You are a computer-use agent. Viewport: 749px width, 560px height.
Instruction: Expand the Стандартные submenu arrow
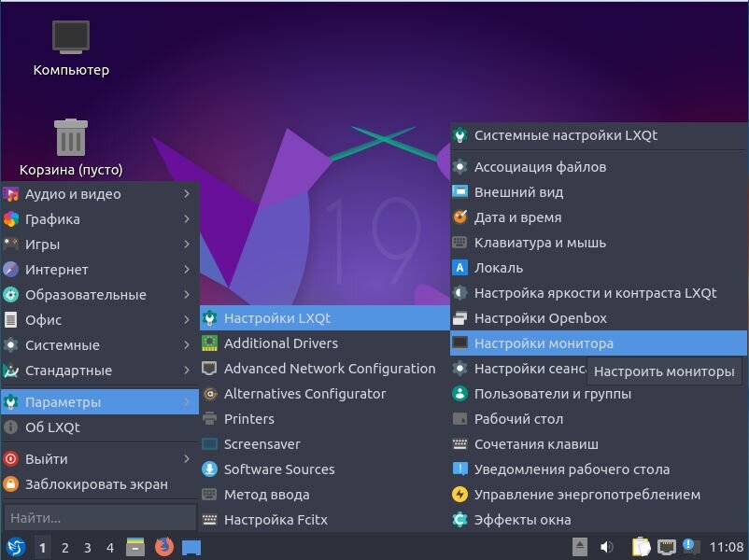[187, 370]
